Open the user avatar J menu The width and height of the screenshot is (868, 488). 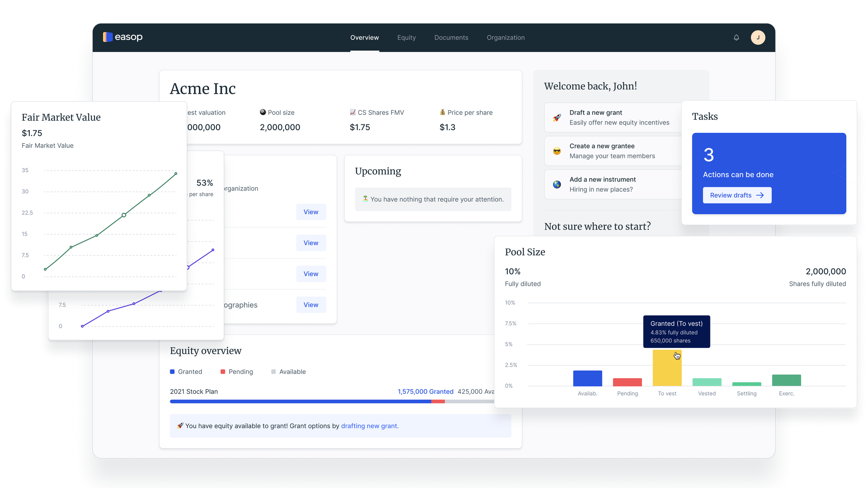click(x=758, y=38)
